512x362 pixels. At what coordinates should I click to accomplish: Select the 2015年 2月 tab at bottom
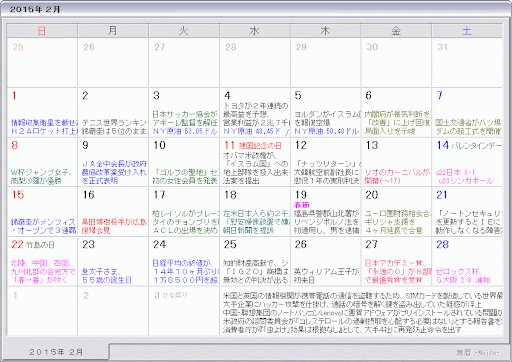(x=56, y=352)
